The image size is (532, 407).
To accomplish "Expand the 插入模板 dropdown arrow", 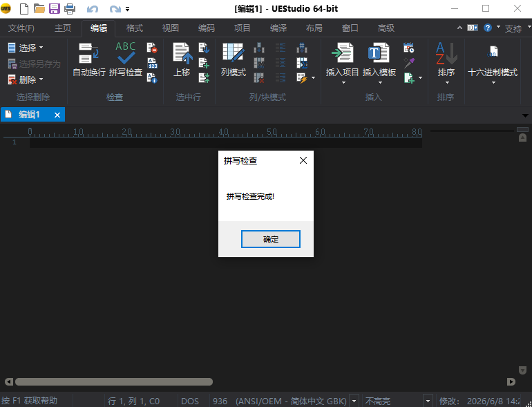I will click(380, 82).
